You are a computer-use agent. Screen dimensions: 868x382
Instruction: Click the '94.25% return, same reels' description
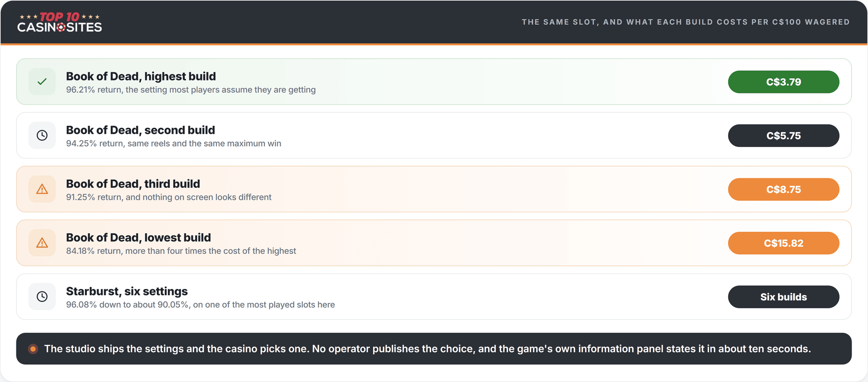tap(174, 144)
